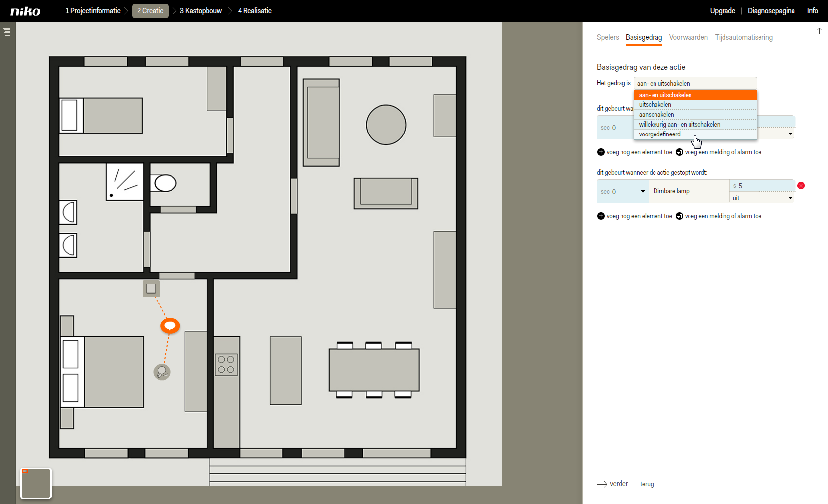Click the Niko logo

click(26, 11)
